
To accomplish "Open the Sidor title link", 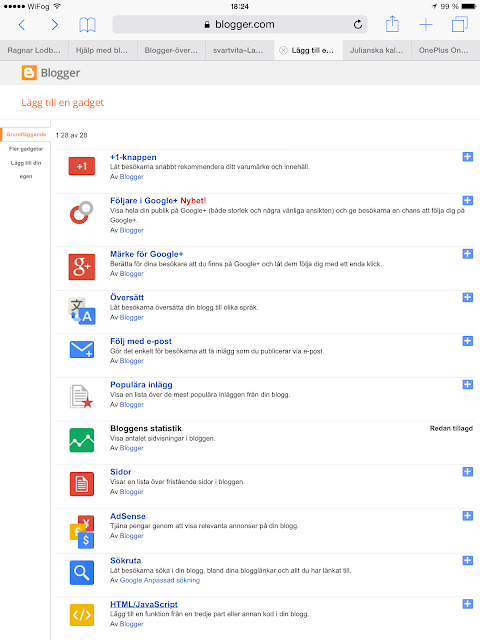I will click(x=120, y=472).
